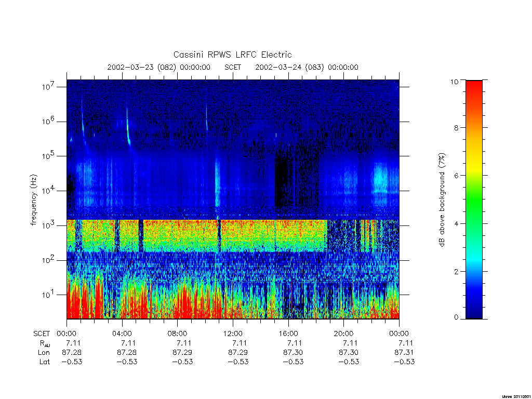Click the '04:00' time tick label
This screenshot has width=532, height=399.
click(x=122, y=334)
